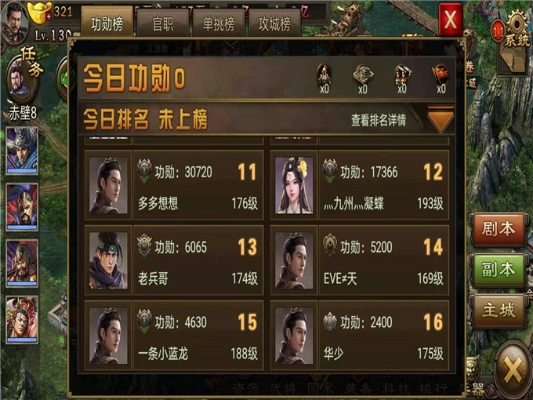
Task: Go to 主城 main city
Action: pos(498,311)
